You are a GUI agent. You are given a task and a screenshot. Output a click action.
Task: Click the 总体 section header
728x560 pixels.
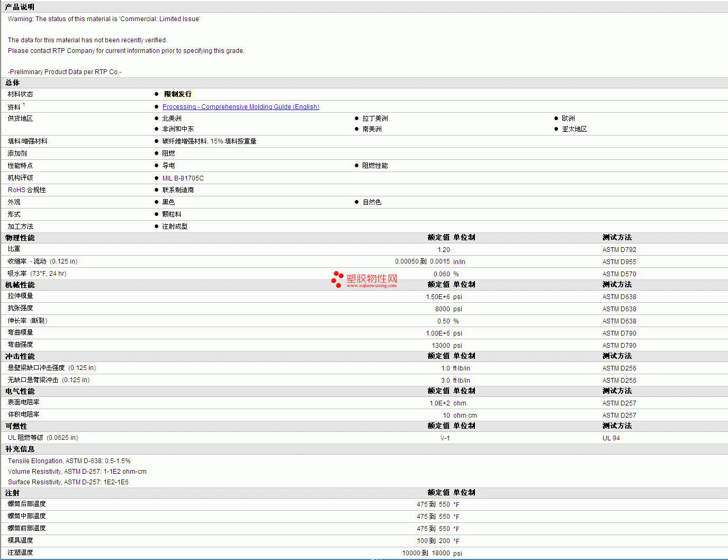[13, 83]
